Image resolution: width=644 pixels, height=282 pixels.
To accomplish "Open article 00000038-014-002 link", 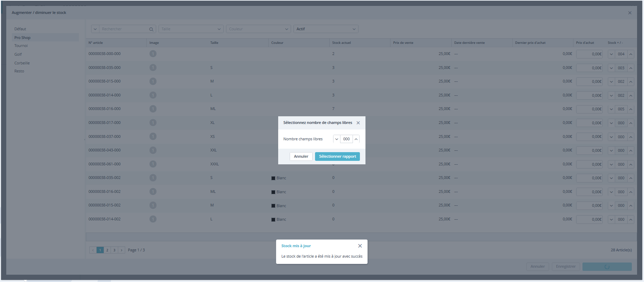I will pyautogui.click(x=104, y=219).
